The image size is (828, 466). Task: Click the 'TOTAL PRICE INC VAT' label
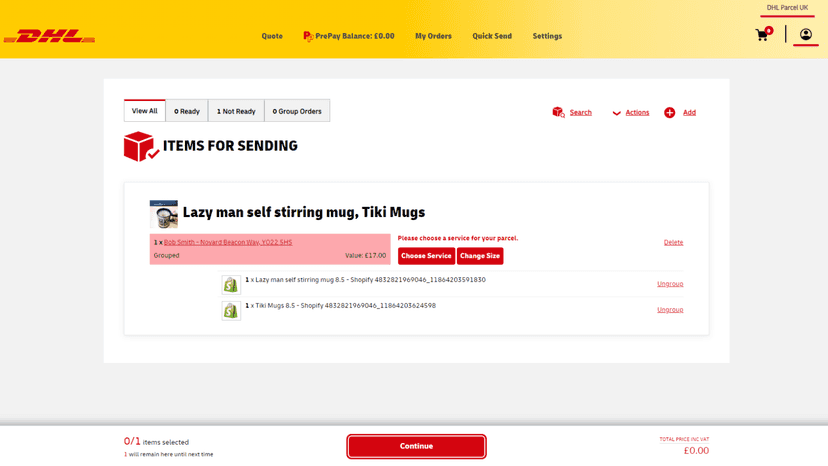(684, 440)
